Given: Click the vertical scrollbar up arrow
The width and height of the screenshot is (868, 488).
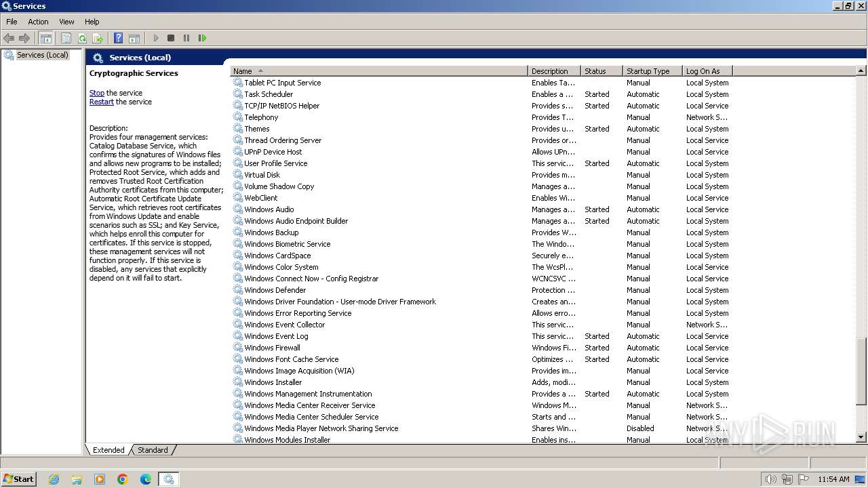Looking at the screenshot, I should [861, 70].
